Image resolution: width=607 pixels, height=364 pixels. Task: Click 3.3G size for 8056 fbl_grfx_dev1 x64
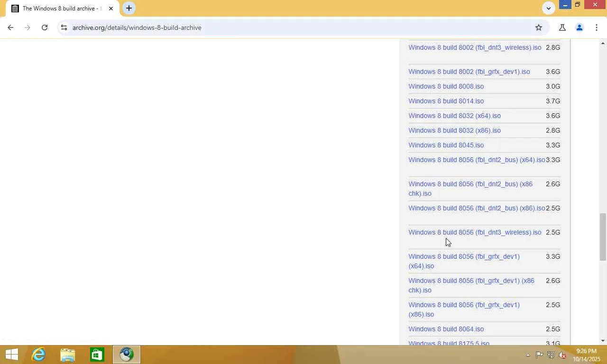(553, 256)
